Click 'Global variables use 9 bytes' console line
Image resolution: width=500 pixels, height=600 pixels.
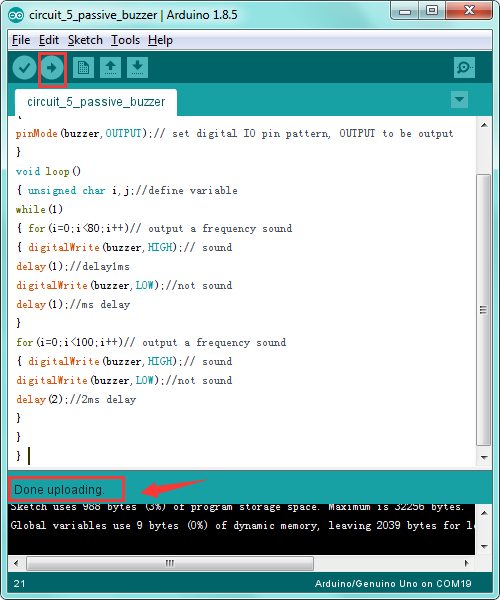[243, 526]
